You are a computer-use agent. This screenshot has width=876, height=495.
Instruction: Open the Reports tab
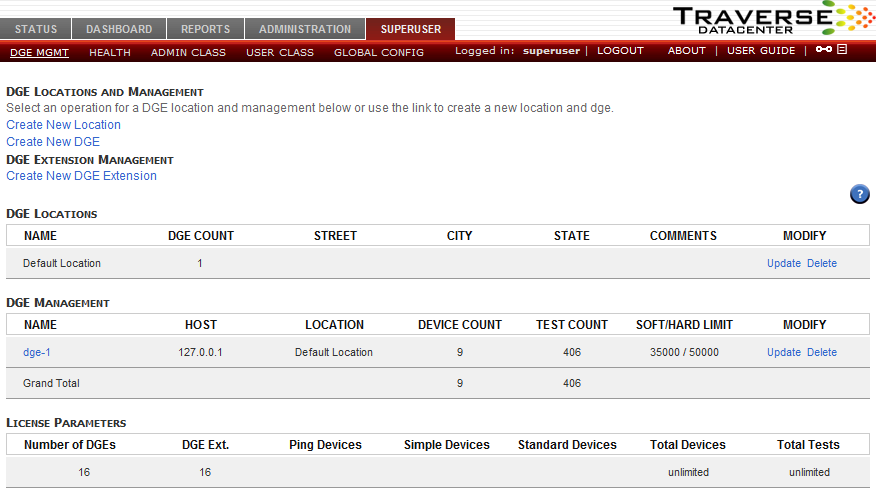click(205, 30)
